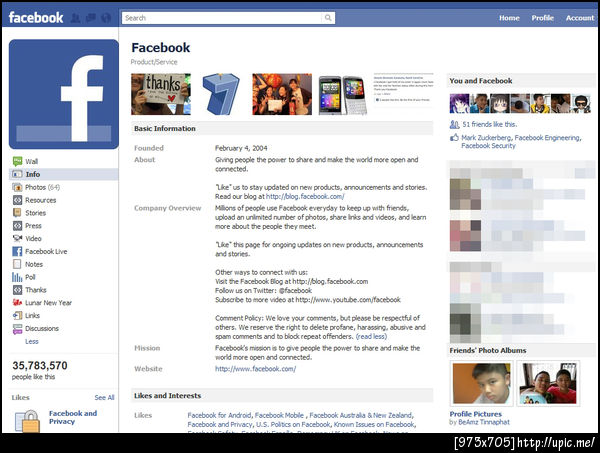This screenshot has height=453, width=600.
Task: Open Facebook Mobile like link
Action: pyautogui.click(x=279, y=416)
